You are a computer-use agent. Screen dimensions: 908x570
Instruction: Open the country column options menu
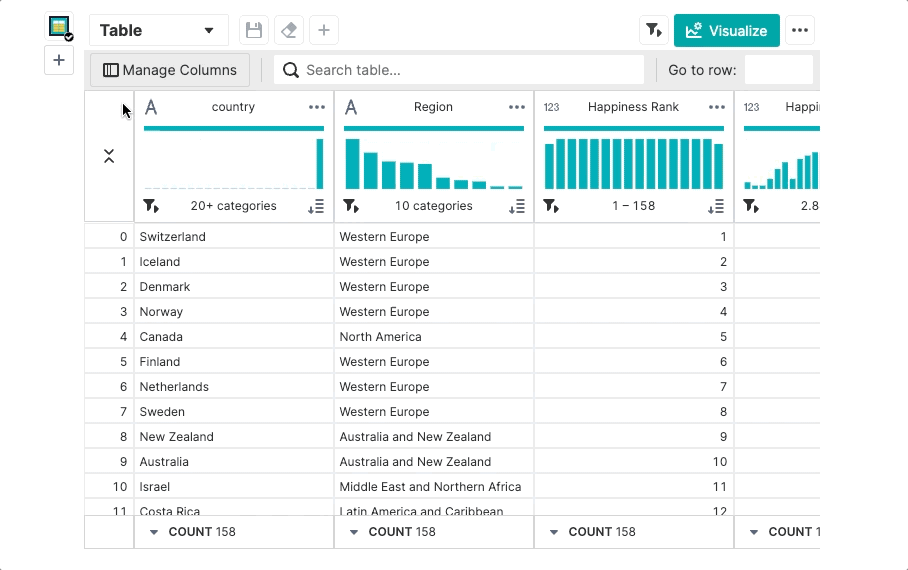pyautogui.click(x=317, y=107)
